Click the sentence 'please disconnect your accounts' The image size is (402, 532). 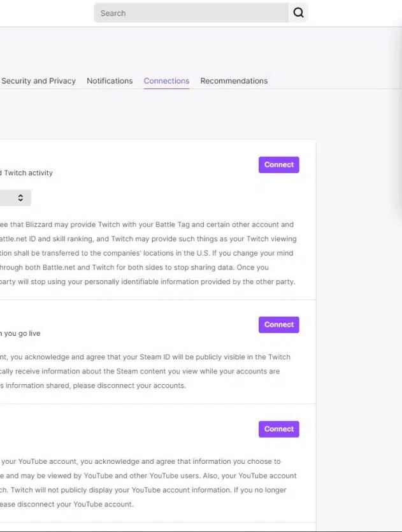click(x=129, y=385)
